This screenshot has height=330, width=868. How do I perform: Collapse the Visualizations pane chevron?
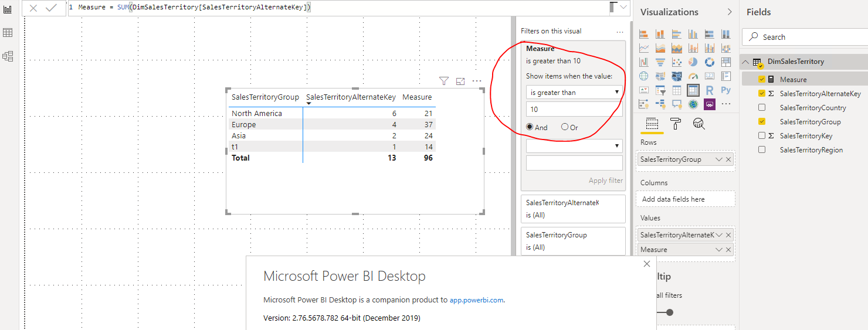(730, 12)
